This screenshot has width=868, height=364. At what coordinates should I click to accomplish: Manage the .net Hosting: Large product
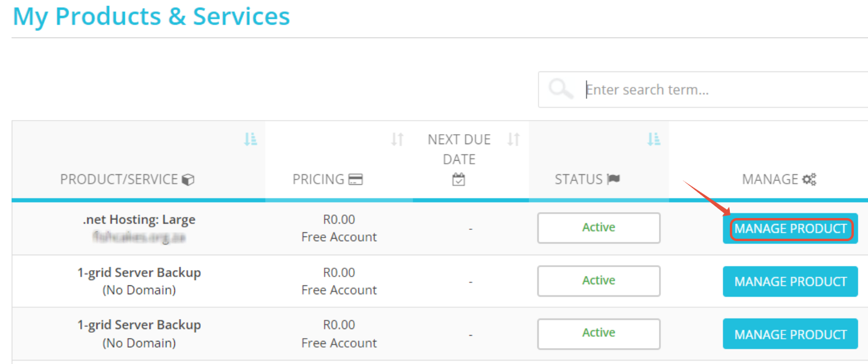(x=791, y=229)
